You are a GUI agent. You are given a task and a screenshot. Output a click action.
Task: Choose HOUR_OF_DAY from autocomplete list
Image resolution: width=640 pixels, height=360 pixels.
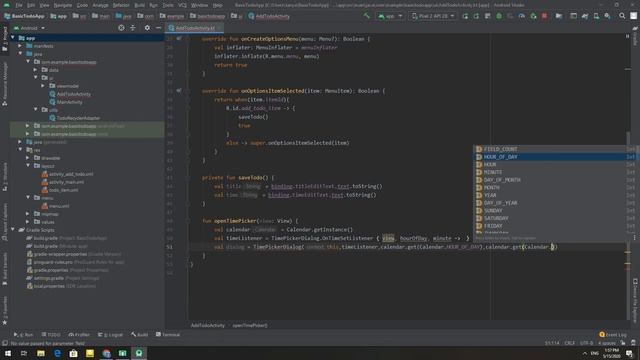(x=555, y=157)
